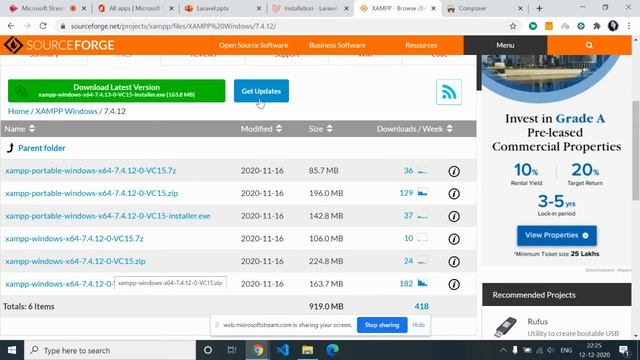This screenshot has height=360, width=640.
Task: Sort files by Name
Action: tap(20, 129)
